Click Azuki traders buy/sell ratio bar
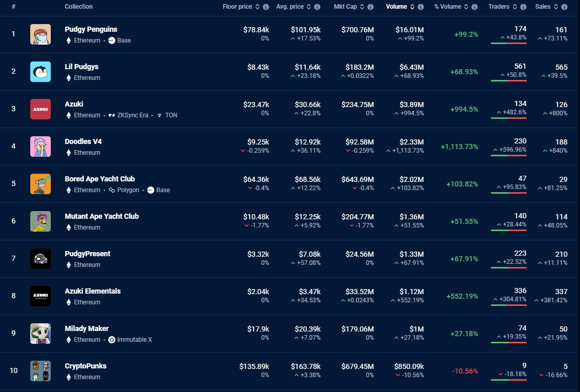The image size is (580, 392). point(509,118)
